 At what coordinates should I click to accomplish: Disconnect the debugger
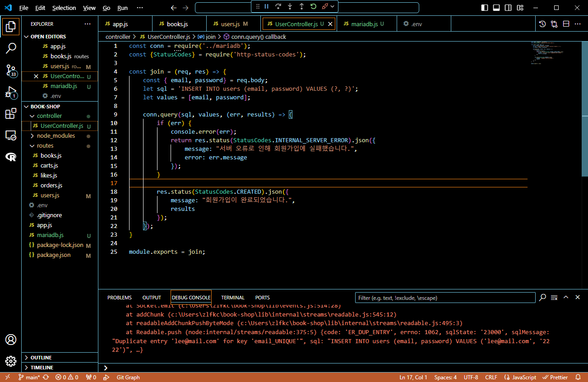pos(325,6)
